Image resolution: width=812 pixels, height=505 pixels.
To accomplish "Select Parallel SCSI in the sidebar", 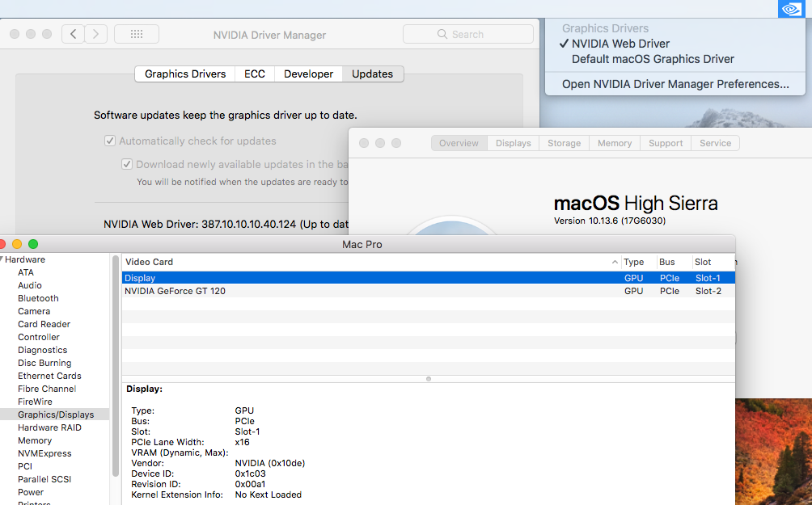I will [44, 479].
